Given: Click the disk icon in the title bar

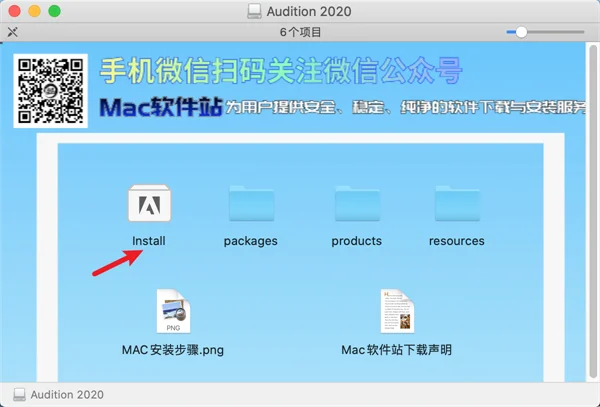Looking at the screenshot, I should click(254, 11).
